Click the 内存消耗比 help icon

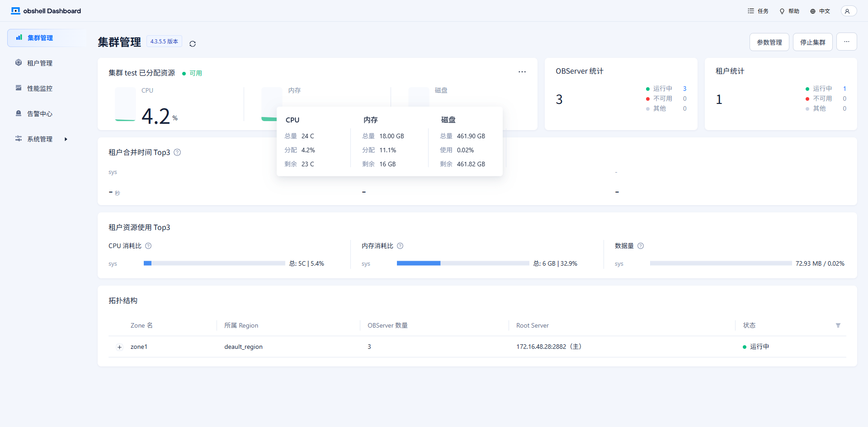click(400, 246)
